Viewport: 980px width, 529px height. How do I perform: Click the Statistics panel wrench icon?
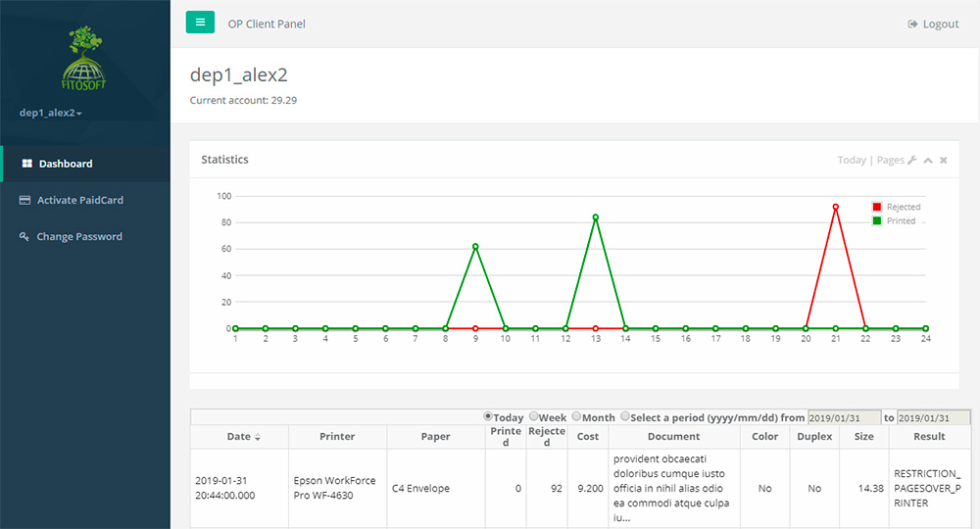911,160
